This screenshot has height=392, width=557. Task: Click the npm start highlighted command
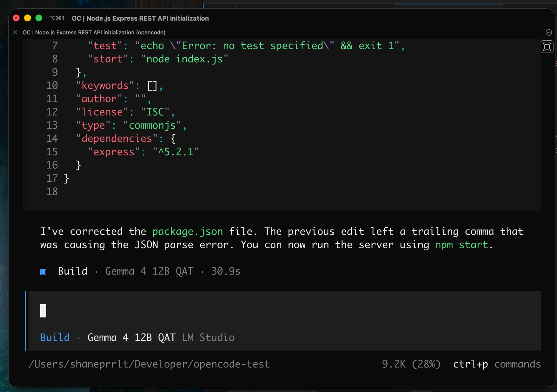coord(461,245)
